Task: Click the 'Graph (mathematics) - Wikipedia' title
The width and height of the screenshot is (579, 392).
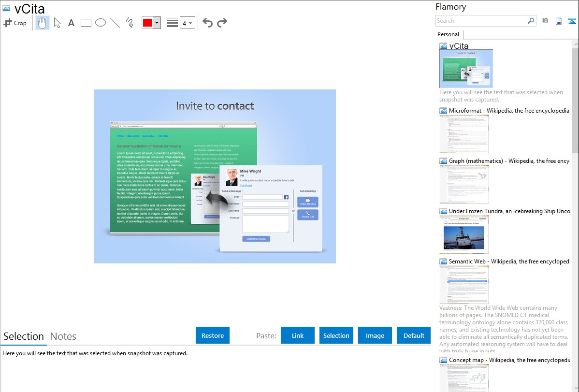Action: point(509,161)
